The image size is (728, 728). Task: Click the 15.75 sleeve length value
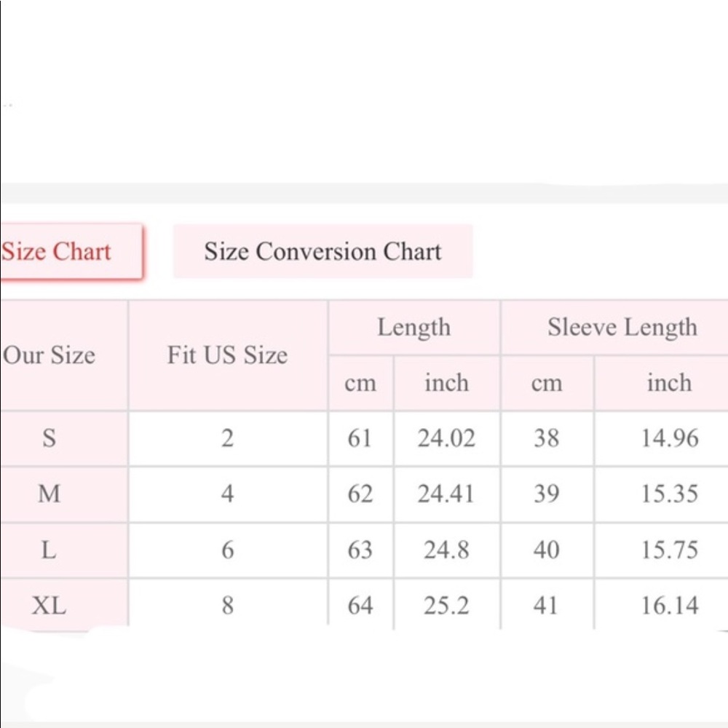coord(670,550)
